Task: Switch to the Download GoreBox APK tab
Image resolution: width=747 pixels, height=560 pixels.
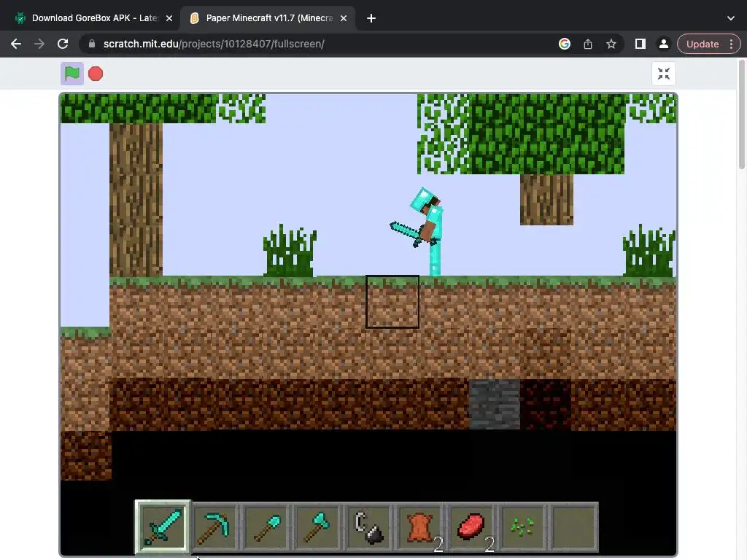Action: (94, 18)
